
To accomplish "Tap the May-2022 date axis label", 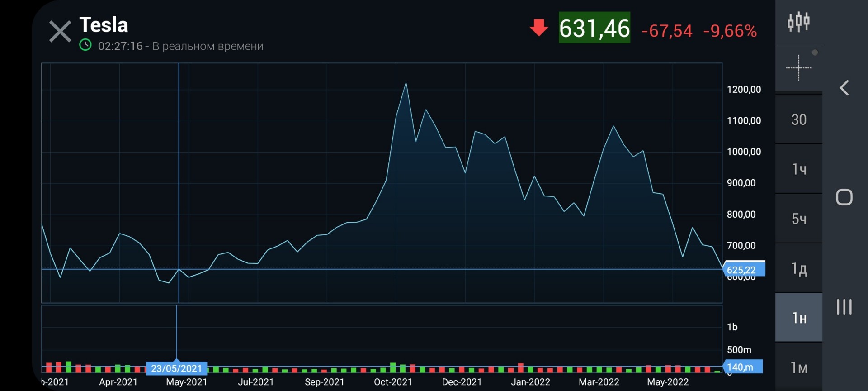I will (668, 382).
